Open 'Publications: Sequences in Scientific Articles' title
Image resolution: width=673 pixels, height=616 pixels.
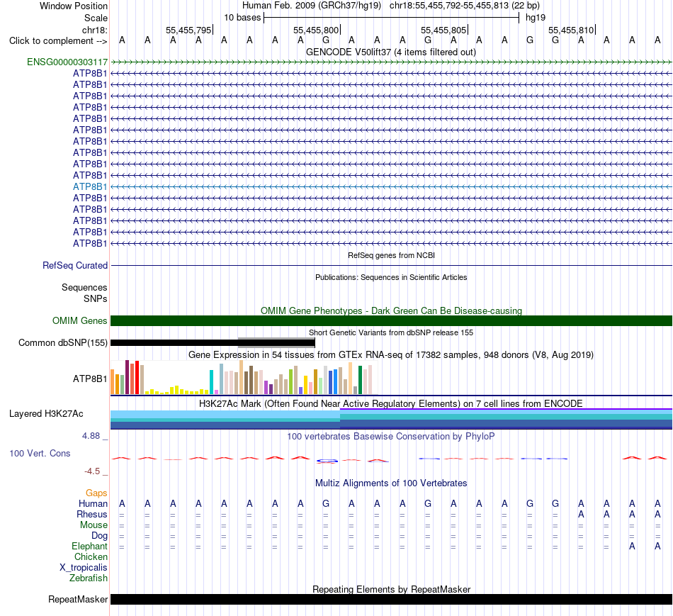(391, 277)
